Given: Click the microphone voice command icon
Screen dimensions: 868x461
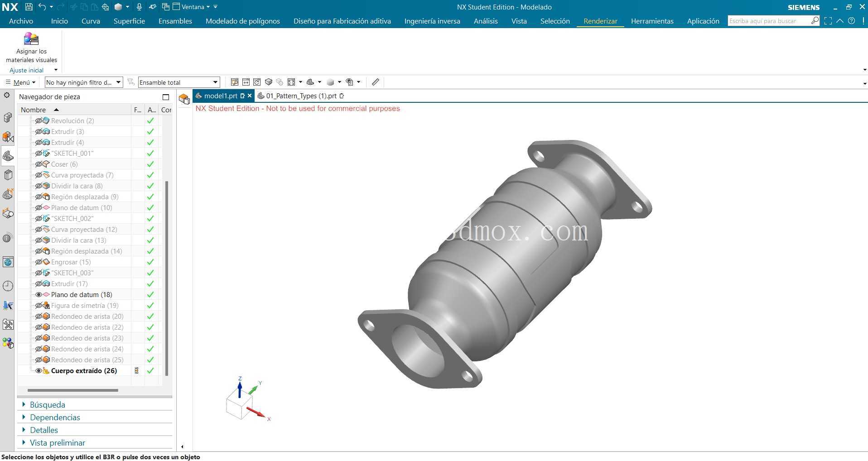Looking at the screenshot, I should (x=139, y=7).
